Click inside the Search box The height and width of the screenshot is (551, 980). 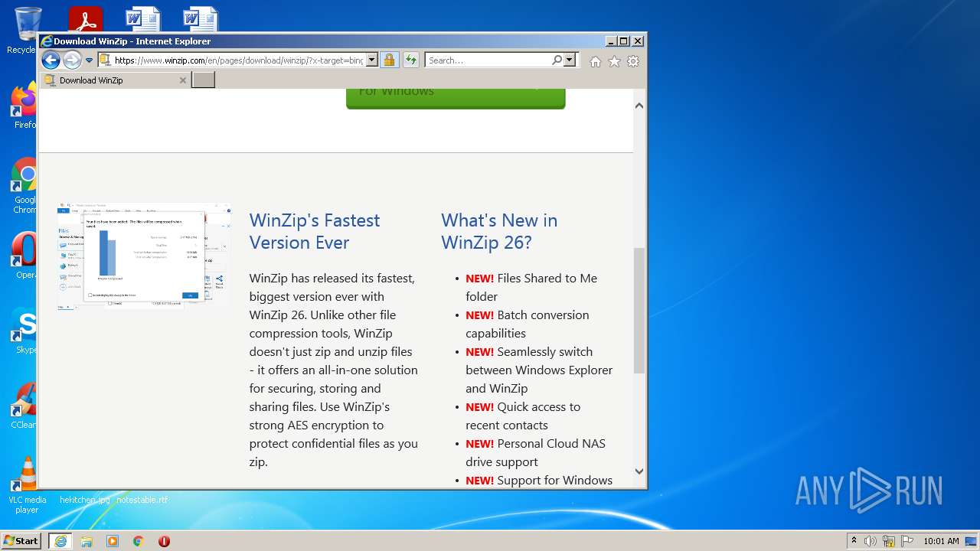[x=488, y=60]
